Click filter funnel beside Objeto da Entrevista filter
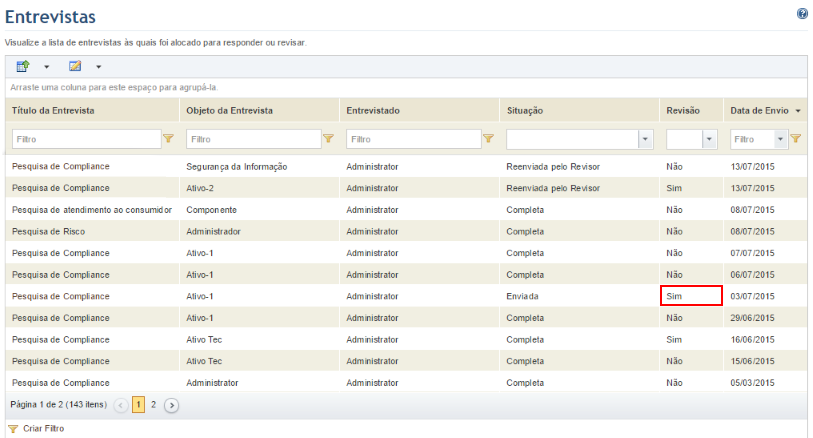Image resolution: width=813 pixels, height=438 pixels. (x=328, y=138)
